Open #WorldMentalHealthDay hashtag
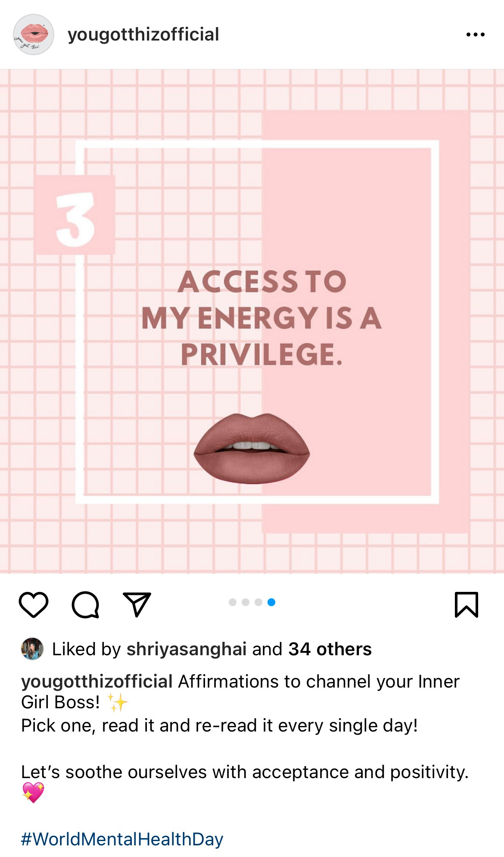Viewport: 504px width, 857px height. point(122,839)
